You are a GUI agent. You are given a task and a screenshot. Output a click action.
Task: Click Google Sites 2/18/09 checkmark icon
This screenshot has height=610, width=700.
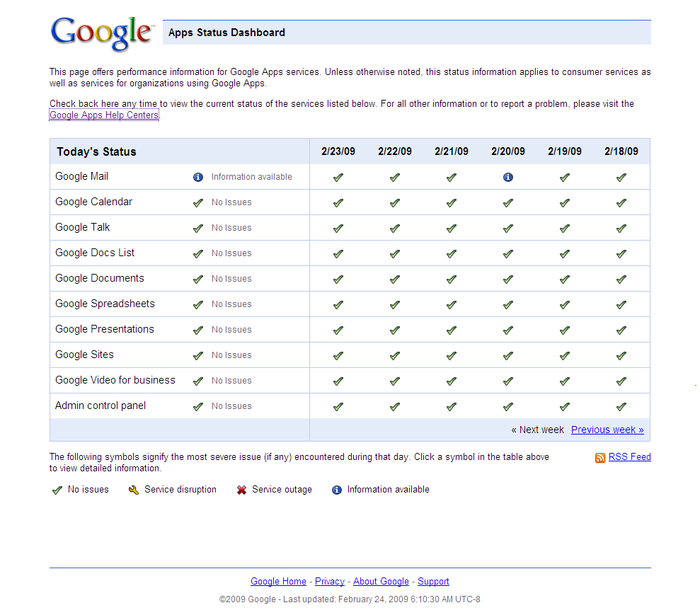point(621,355)
